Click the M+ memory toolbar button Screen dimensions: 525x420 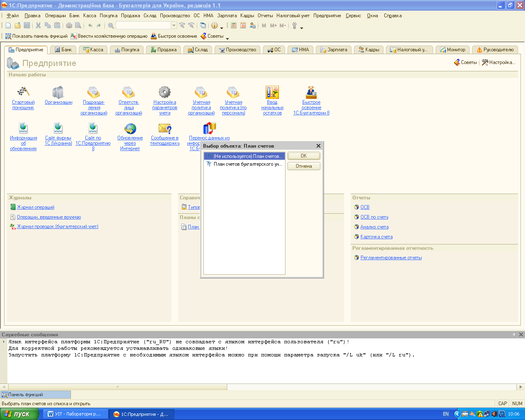point(274,25)
